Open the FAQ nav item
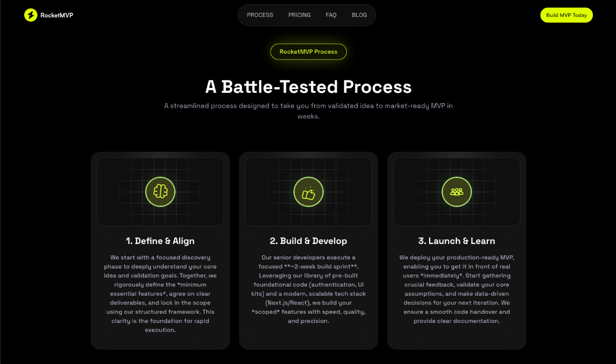The height and width of the screenshot is (364, 616). coord(331,15)
